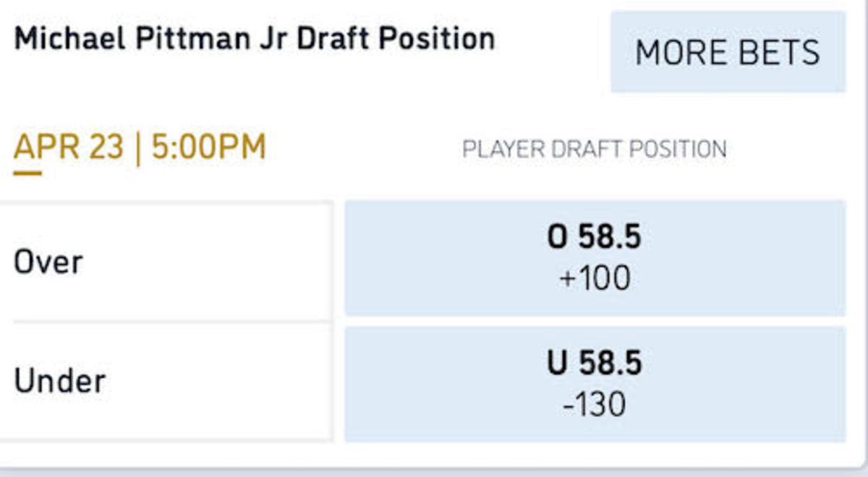This screenshot has width=868, height=477.
Task: Click the pipe separator between date and time
Action: point(138,147)
